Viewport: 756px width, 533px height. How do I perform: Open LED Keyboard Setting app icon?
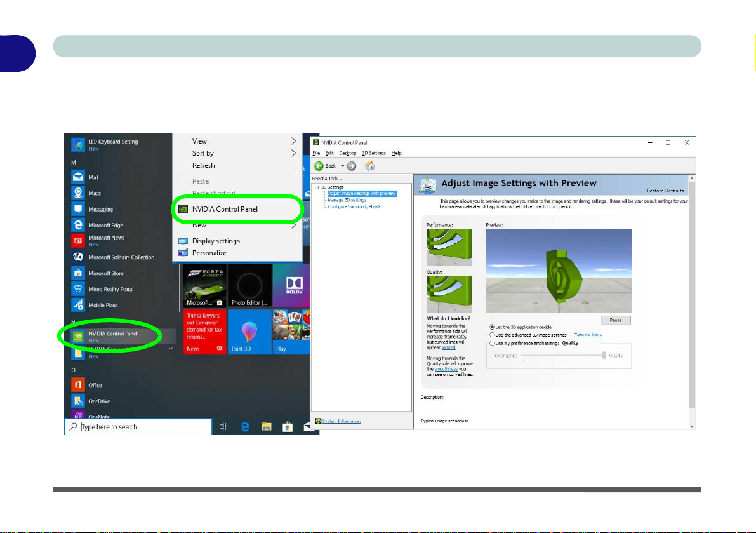(78, 144)
